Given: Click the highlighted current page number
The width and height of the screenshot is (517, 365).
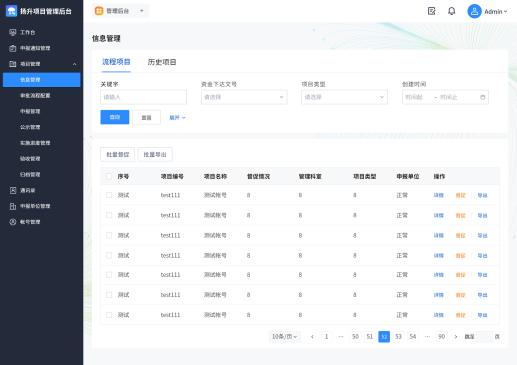Looking at the screenshot, I should click(x=384, y=337).
